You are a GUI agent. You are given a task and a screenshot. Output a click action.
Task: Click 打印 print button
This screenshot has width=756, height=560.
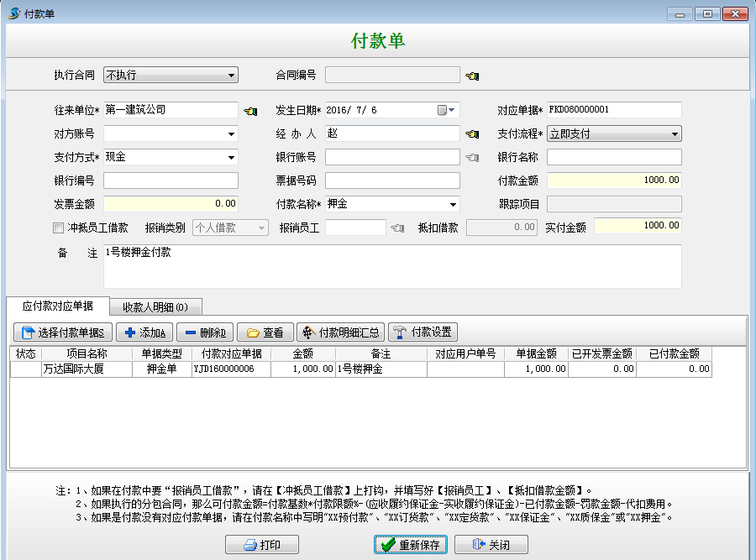[261, 545]
